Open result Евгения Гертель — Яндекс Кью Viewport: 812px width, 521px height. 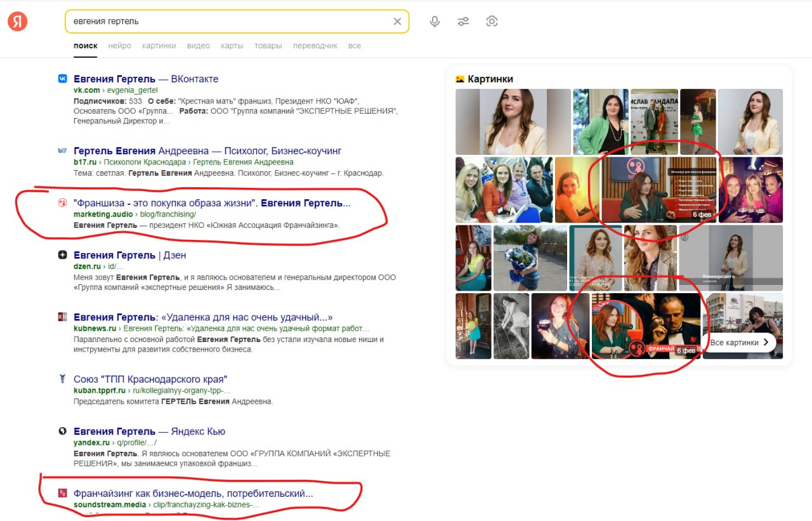pos(149,432)
